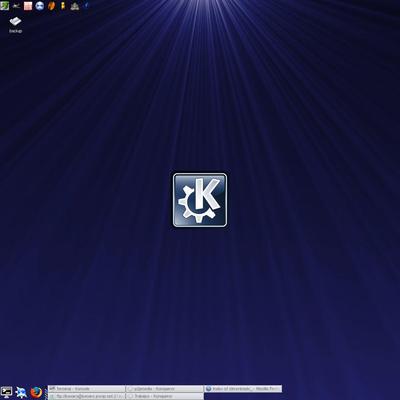Viewport: 400px width, 400px height.
Task: Launch Firefox from the bottom panel
Action: (x=36, y=392)
